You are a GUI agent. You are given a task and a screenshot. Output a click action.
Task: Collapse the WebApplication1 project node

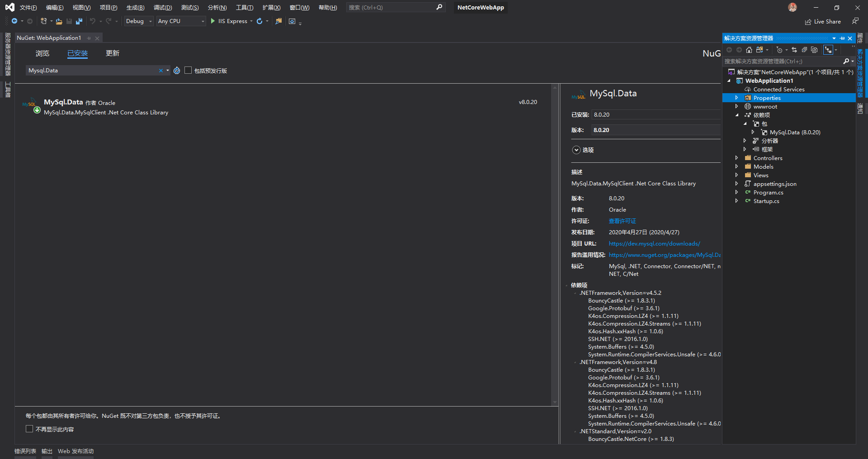[x=729, y=81]
